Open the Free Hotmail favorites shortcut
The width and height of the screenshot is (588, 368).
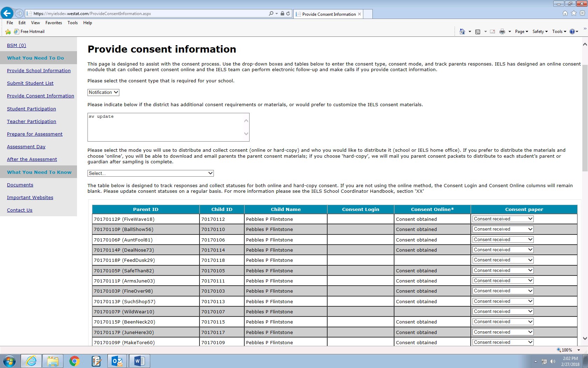click(x=29, y=32)
